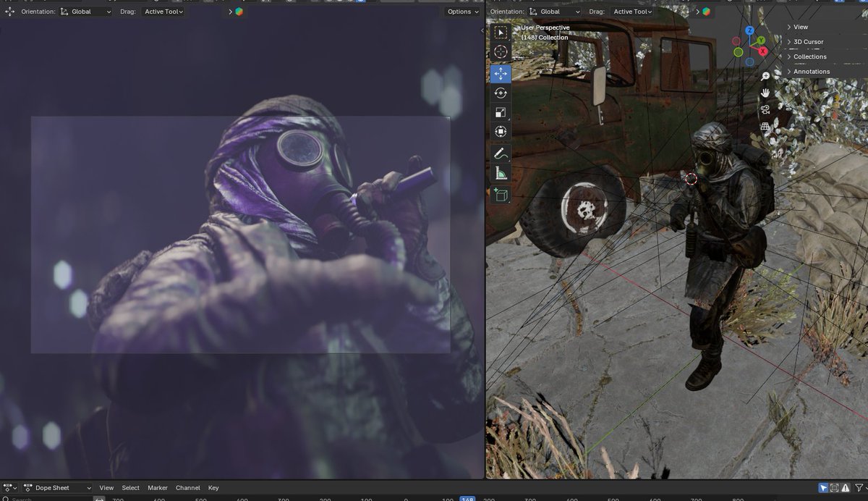Click the transform icon before Orientation in camera viewport

(x=9, y=12)
